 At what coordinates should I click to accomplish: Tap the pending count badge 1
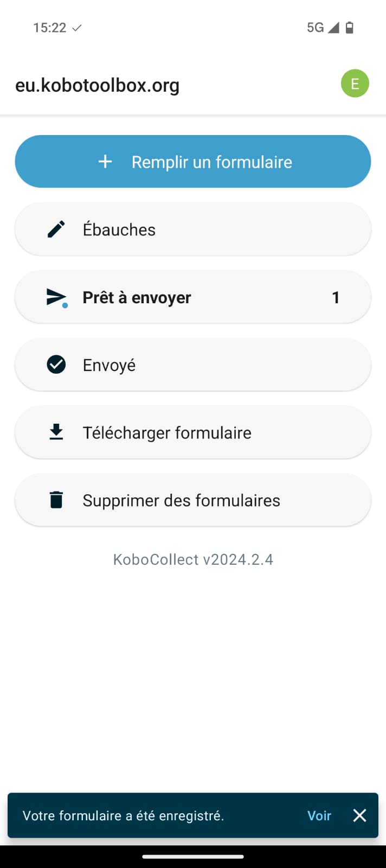(336, 297)
